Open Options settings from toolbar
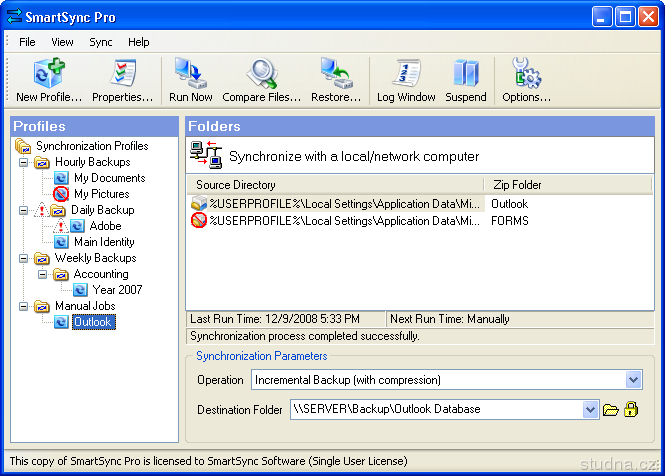Viewport: 665px width, 476px height. pos(526,79)
